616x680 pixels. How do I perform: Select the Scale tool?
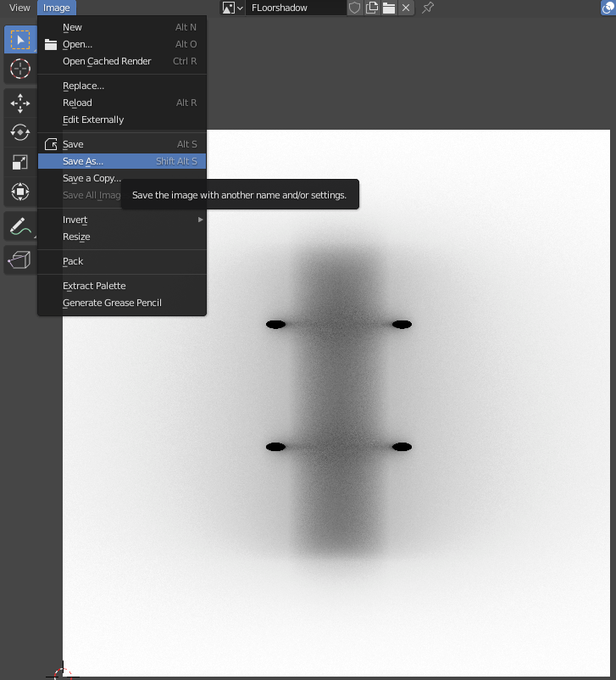click(x=19, y=162)
